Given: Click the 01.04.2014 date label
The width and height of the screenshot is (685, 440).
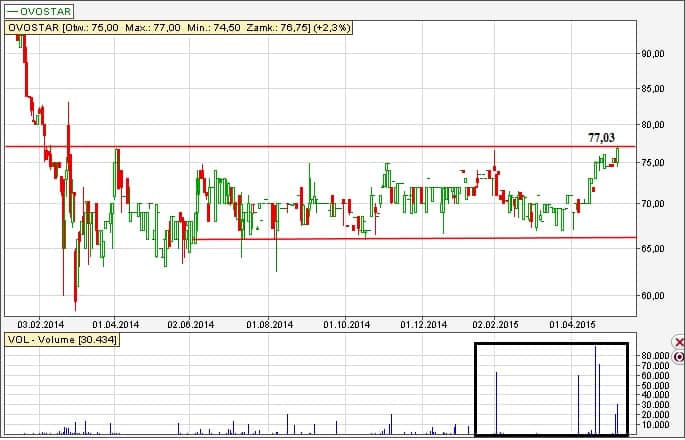Looking at the screenshot, I should (x=115, y=324).
